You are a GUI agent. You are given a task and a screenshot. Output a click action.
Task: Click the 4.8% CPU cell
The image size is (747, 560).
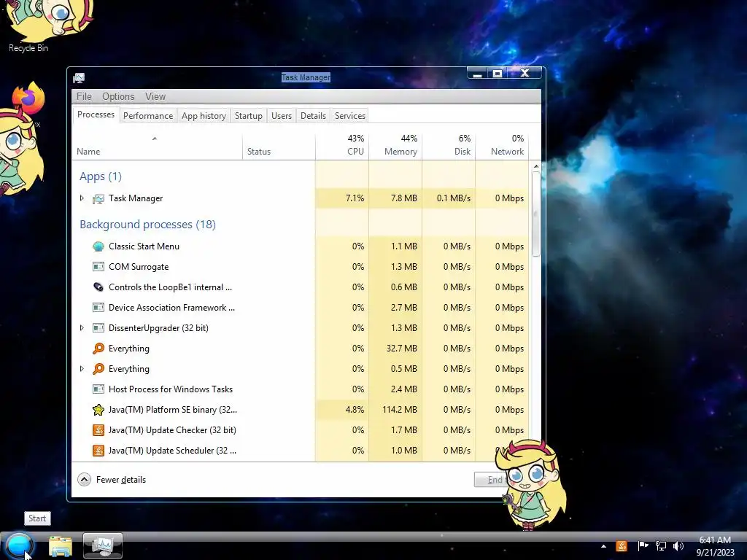(342, 410)
